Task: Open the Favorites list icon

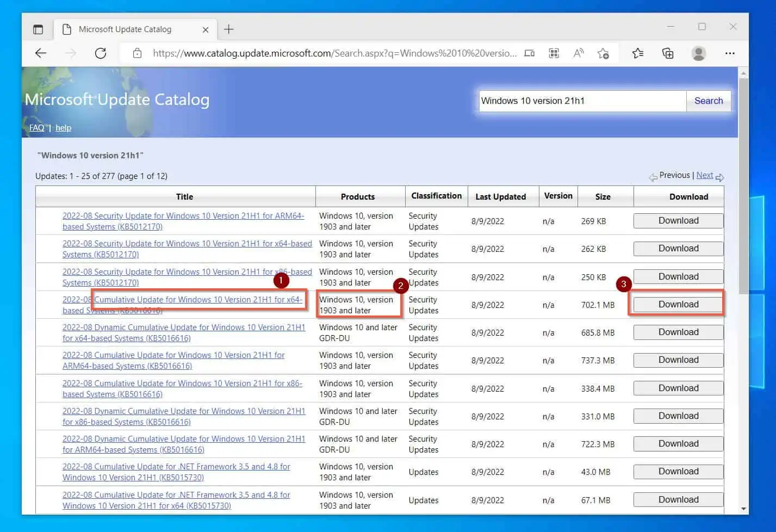Action: coord(638,53)
